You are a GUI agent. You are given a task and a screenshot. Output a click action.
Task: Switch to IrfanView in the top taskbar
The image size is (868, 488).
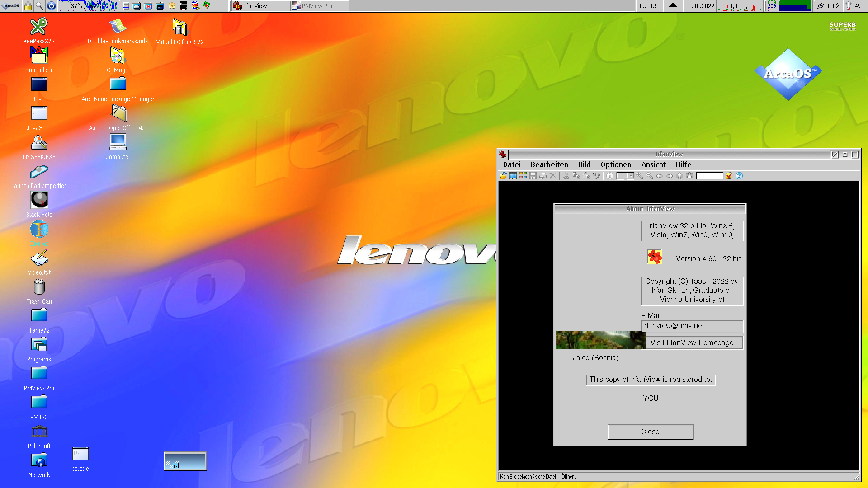tap(260, 6)
